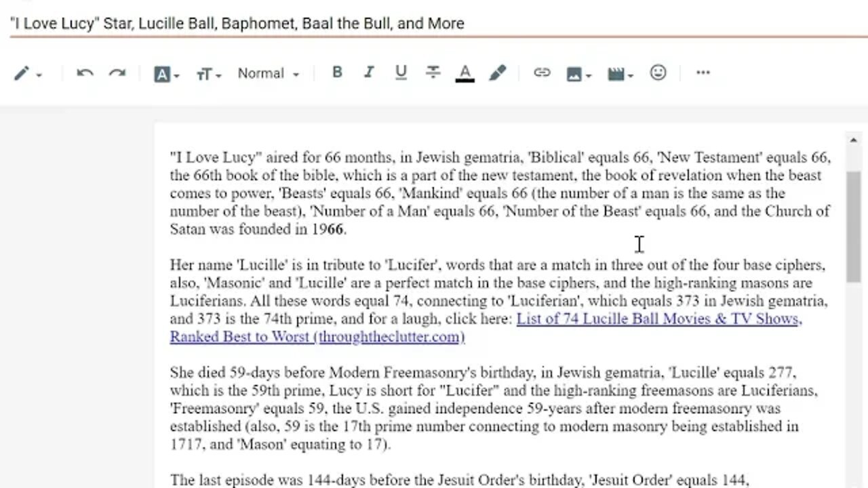Undo the last edit
This screenshot has height=488, width=868.
[x=85, y=73]
